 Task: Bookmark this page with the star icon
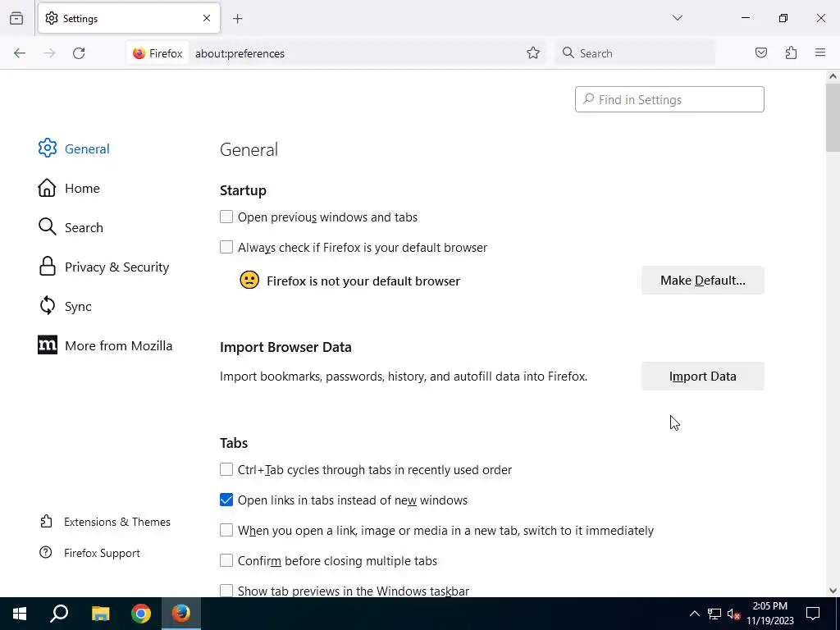[533, 52]
